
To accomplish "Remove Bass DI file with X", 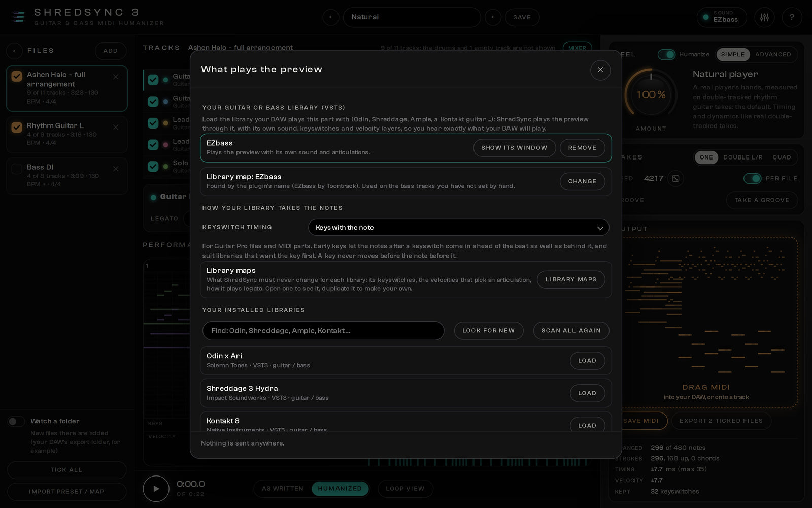I will pyautogui.click(x=116, y=169).
